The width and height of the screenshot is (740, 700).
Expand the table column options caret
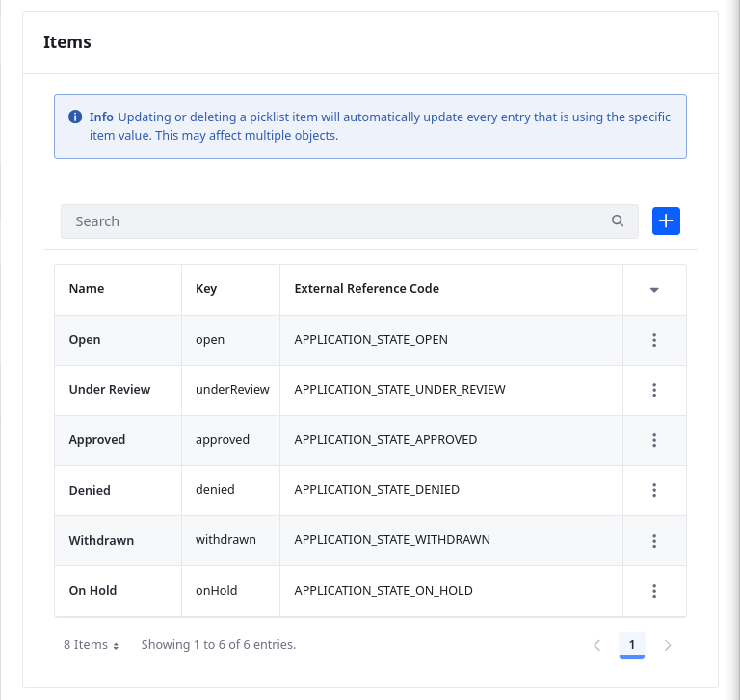(654, 290)
